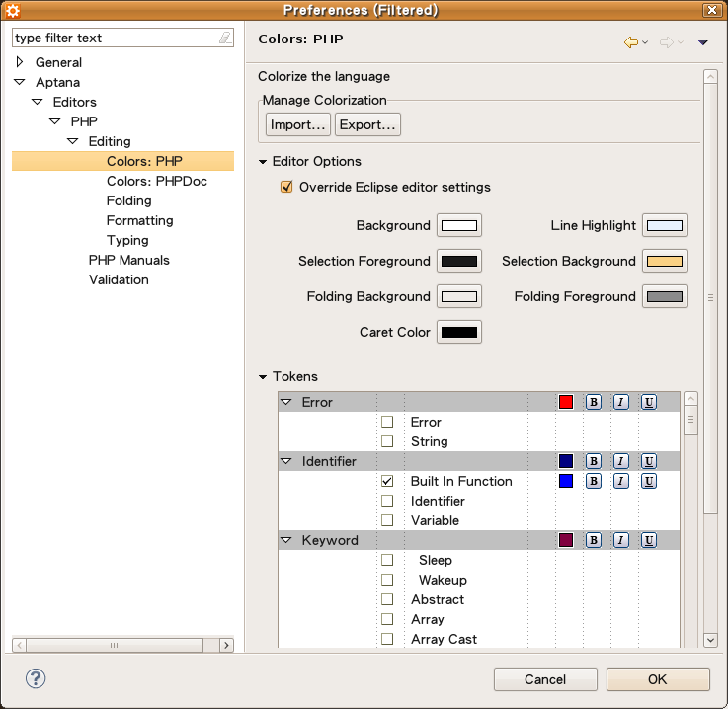Click the Export... button
This screenshot has height=709, width=728.
[367, 124]
